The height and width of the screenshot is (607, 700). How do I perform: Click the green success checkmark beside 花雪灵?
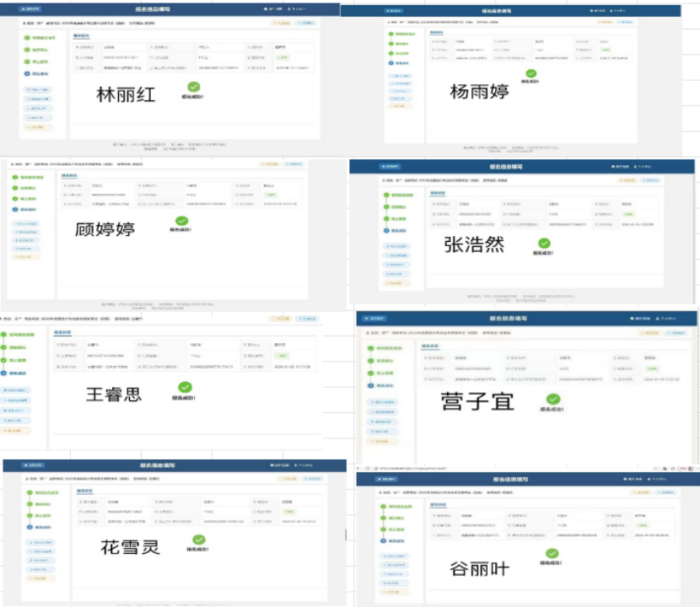click(x=198, y=540)
